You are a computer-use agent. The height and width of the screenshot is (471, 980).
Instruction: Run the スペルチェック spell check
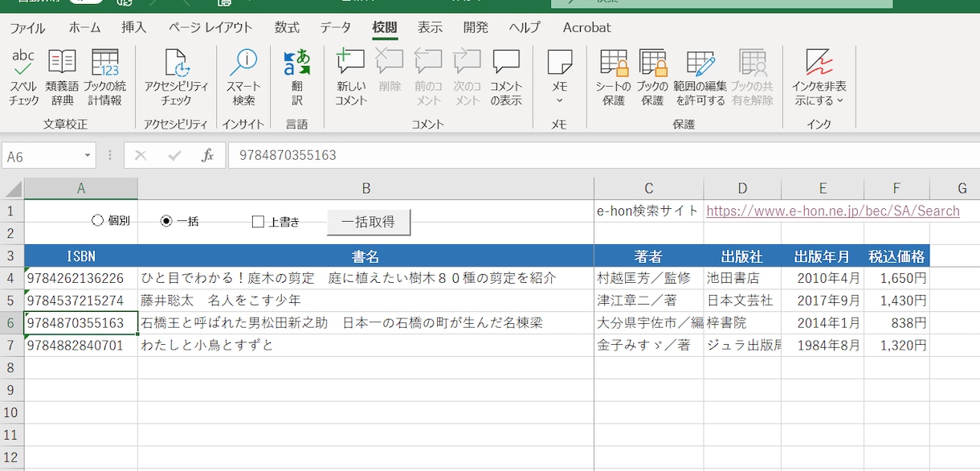pos(24,77)
